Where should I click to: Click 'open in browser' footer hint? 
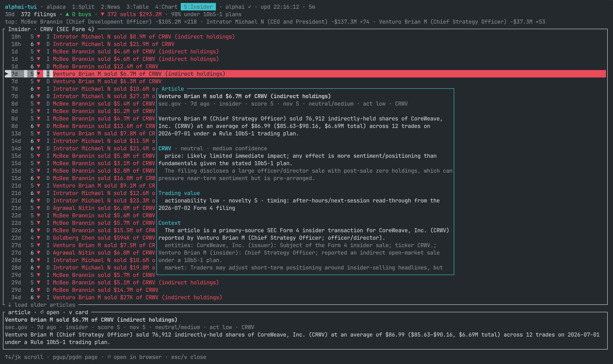pos(134,357)
